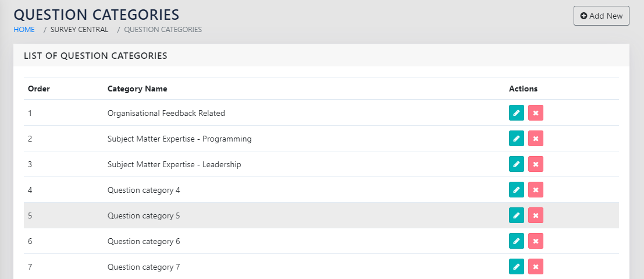This screenshot has height=279, width=644.
Task: Edit Question category 5
Action: [516, 216]
